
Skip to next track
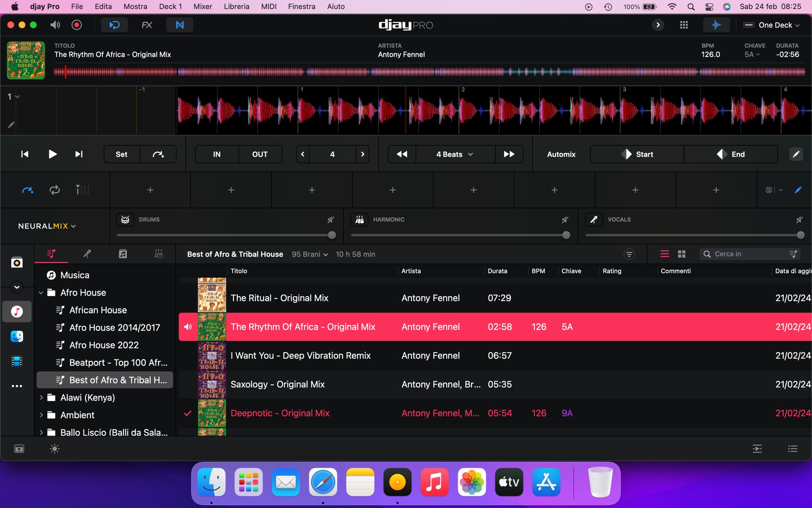click(x=79, y=154)
